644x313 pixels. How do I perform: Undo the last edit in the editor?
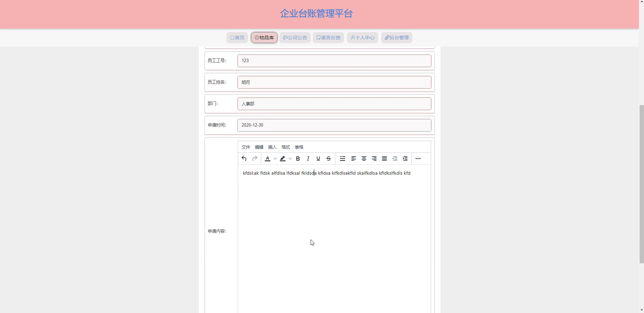(x=244, y=159)
